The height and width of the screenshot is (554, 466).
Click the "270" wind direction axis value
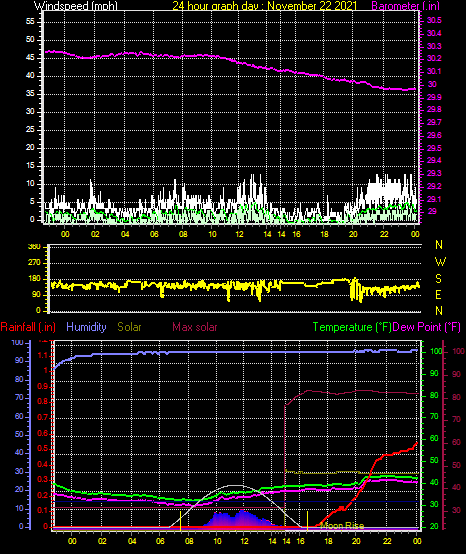point(34,263)
